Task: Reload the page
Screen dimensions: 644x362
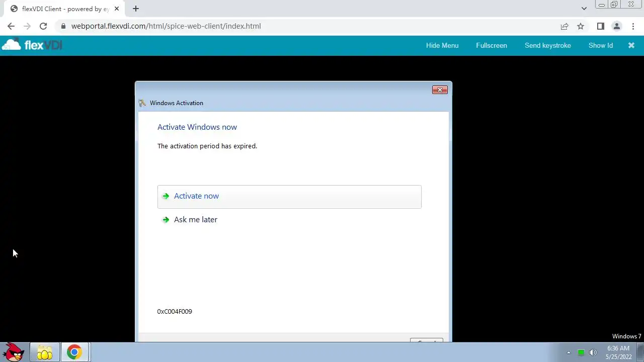Action: [x=43, y=26]
